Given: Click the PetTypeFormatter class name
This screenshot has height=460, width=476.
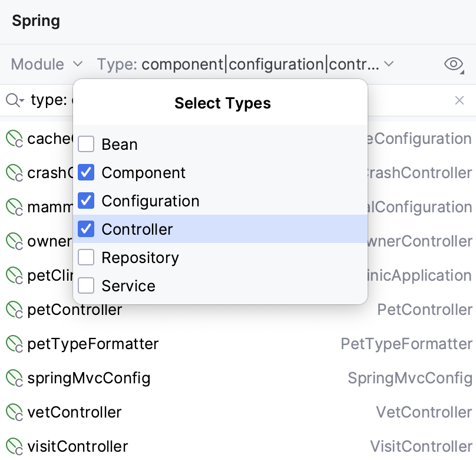Looking at the screenshot, I should [x=406, y=344].
